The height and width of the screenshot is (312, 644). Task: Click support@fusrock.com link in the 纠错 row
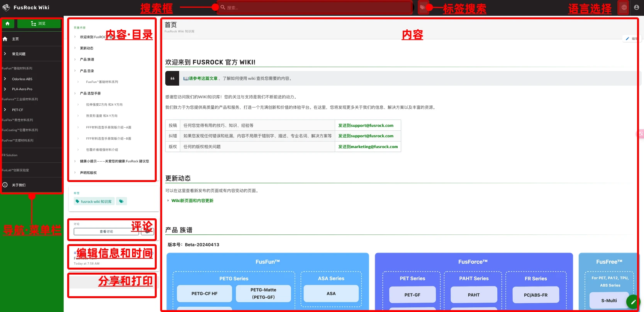point(366,136)
